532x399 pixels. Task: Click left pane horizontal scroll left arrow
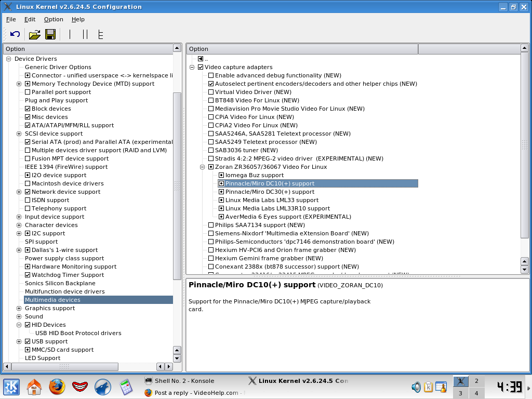coord(7,367)
